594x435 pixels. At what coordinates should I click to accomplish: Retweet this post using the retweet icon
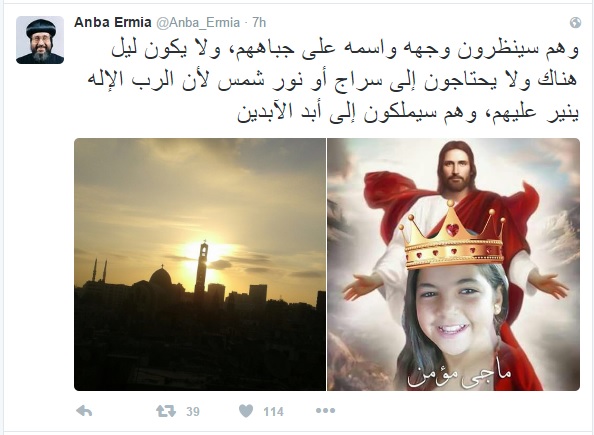click(x=166, y=411)
